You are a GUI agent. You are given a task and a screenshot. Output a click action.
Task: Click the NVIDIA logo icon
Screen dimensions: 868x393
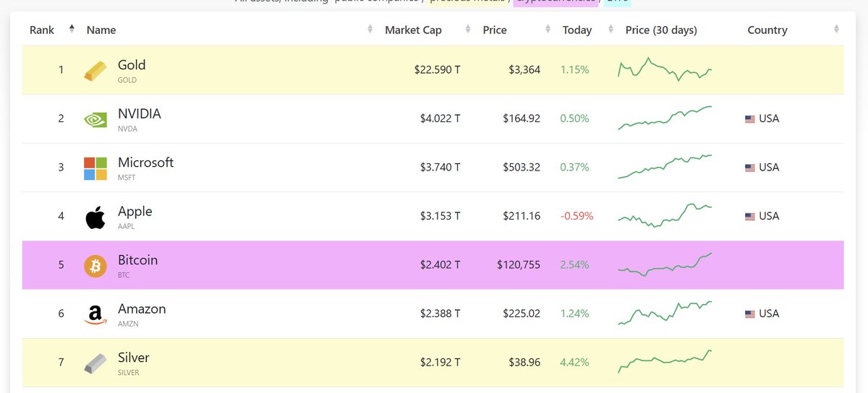[x=95, y=119]
